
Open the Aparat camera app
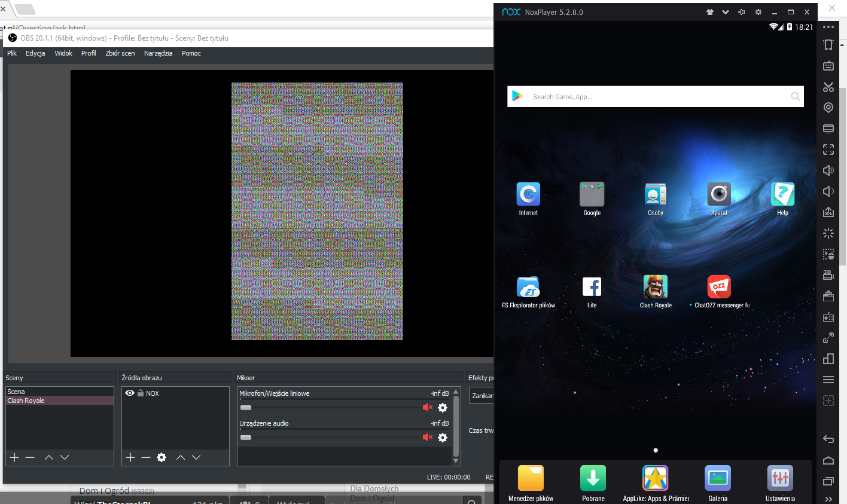718,195
